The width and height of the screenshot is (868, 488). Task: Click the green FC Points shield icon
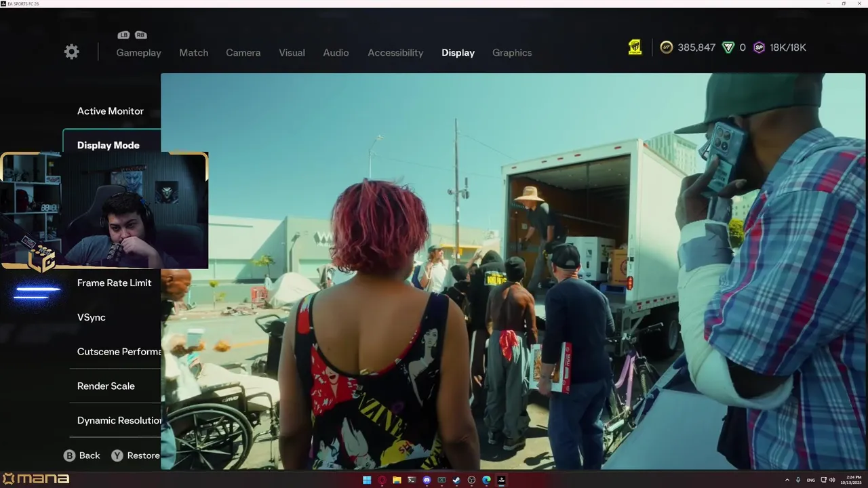(x=728, y=47)
